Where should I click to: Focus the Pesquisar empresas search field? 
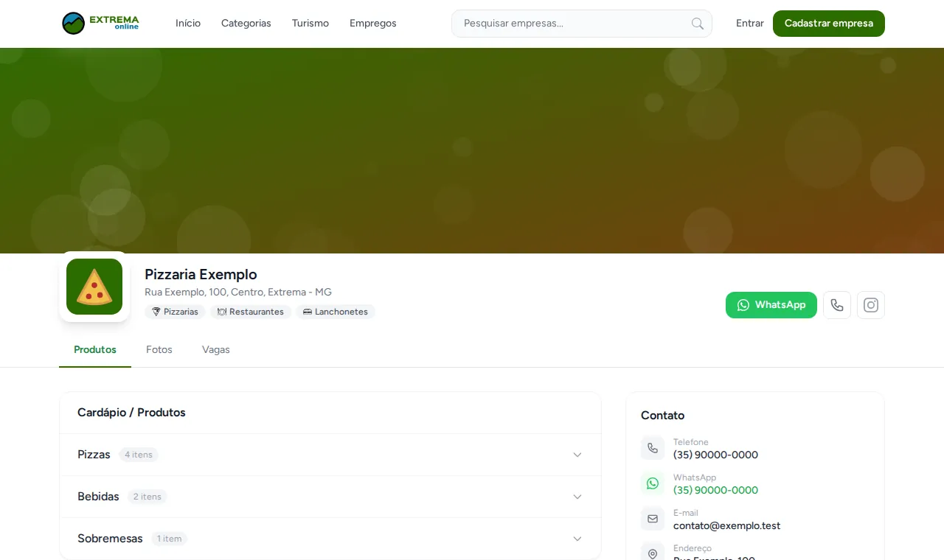[582, 24]
